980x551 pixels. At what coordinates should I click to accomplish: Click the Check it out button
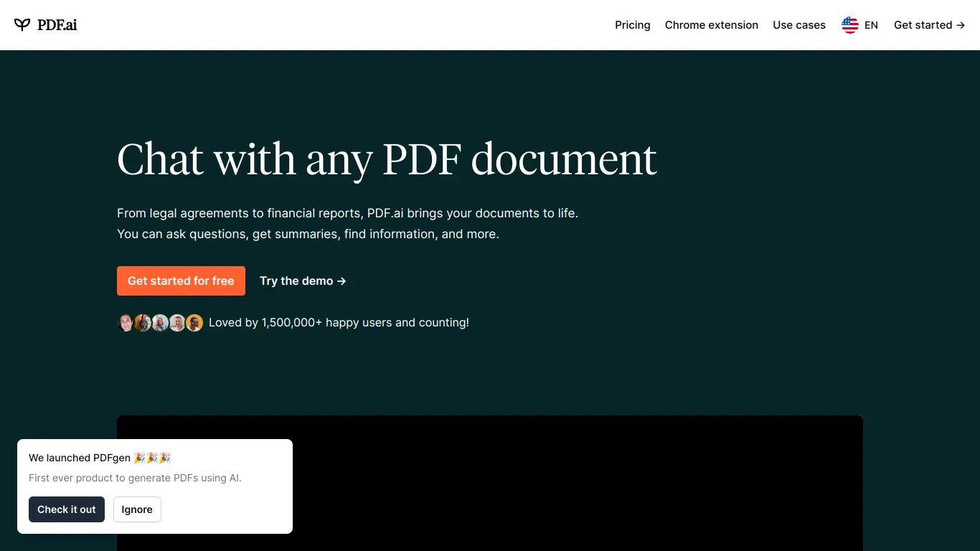coord(67,509)
